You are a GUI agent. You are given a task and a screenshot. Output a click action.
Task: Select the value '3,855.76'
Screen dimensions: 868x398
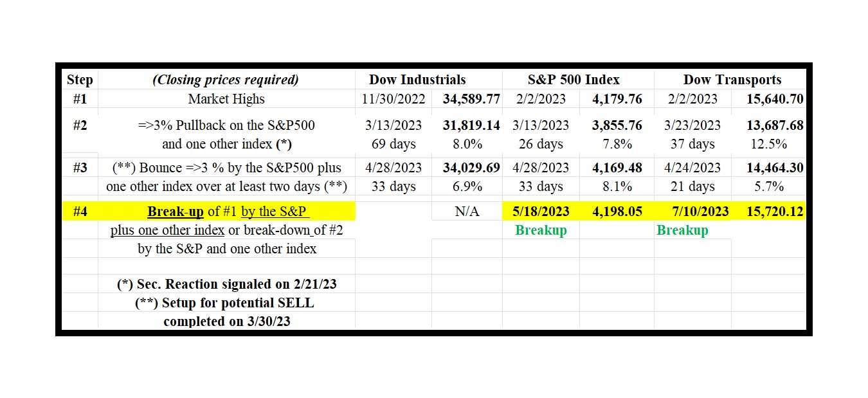coord(617,125)
